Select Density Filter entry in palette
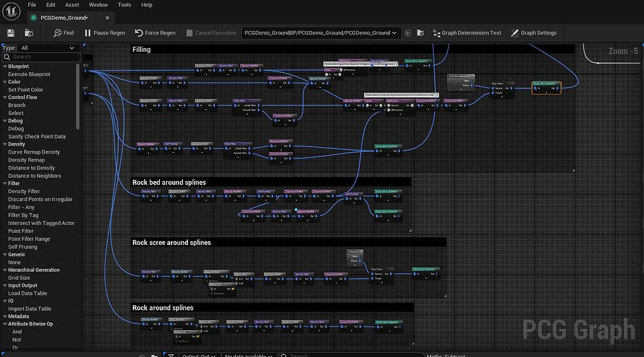This screenshot has width=644, height=357. 24,192
